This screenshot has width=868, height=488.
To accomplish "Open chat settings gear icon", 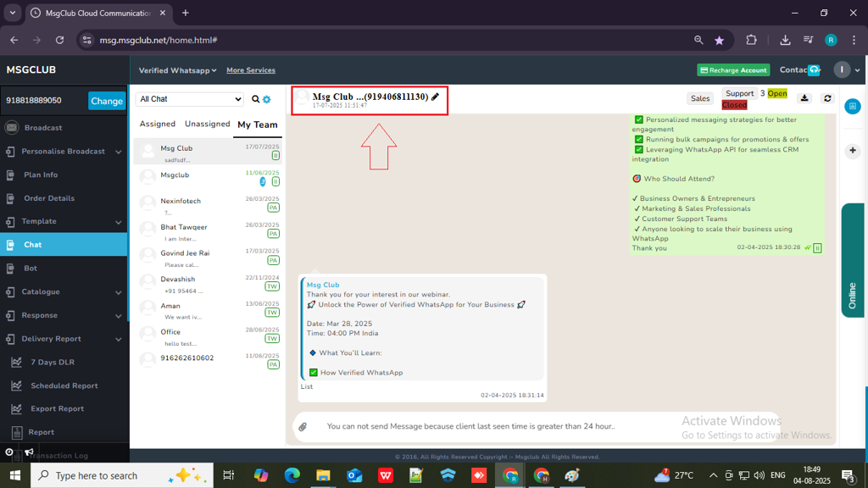I will pos(267,100).
